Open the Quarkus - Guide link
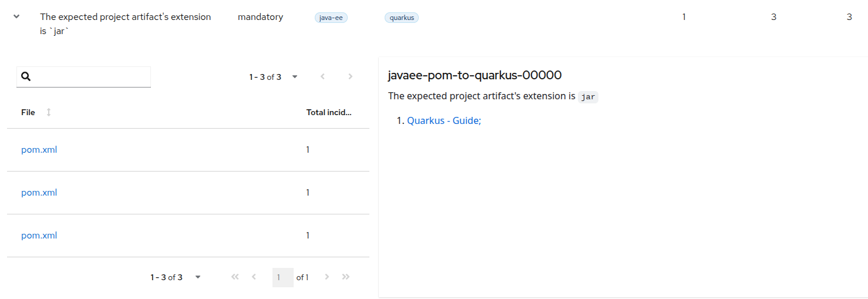The width and height of the screenshot is (868, 299). [444, 121]
